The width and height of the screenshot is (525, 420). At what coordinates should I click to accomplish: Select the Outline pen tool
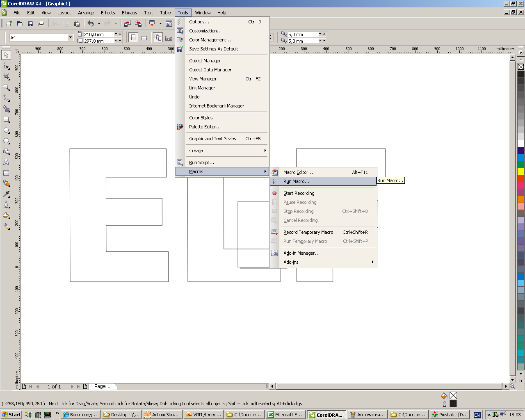(x=6, y=205)
